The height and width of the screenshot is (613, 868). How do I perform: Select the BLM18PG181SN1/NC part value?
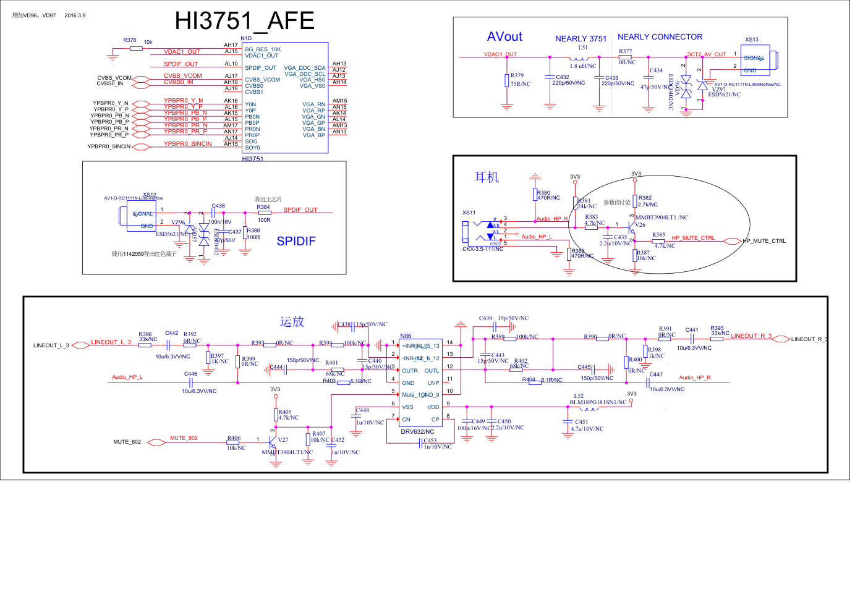click(x=598, y=402)
